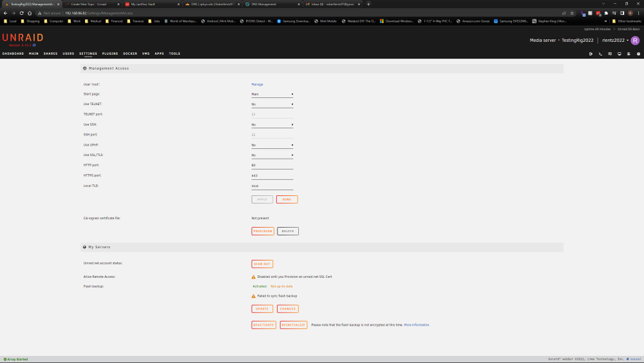Open the Extensions puzzle-piece icon

606,13
